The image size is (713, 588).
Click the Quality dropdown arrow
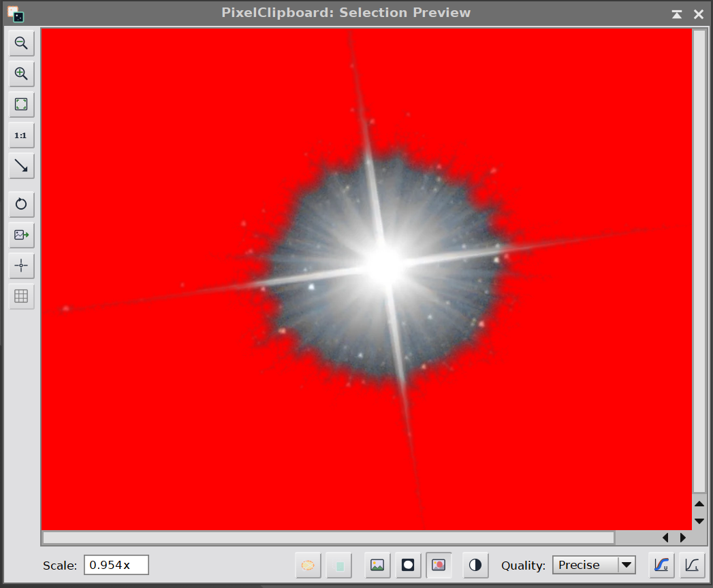(x=627, y=565)
